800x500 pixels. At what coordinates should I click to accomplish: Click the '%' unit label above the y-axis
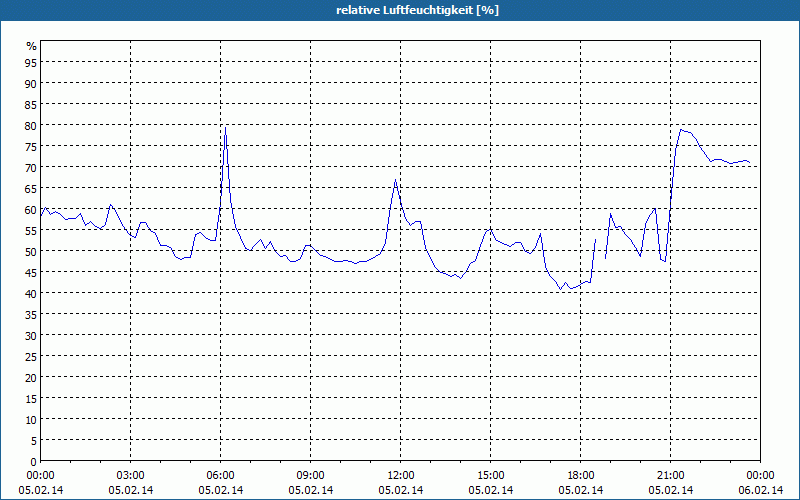(32, 46)
